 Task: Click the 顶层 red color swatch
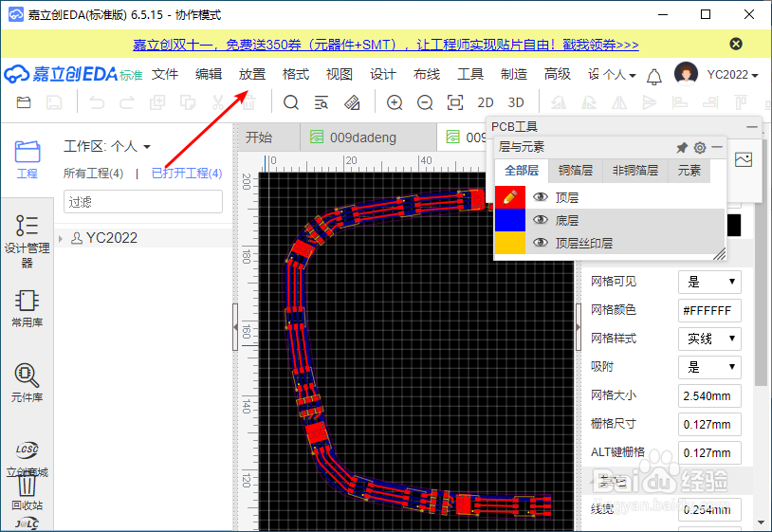click(x=510, y=197)
